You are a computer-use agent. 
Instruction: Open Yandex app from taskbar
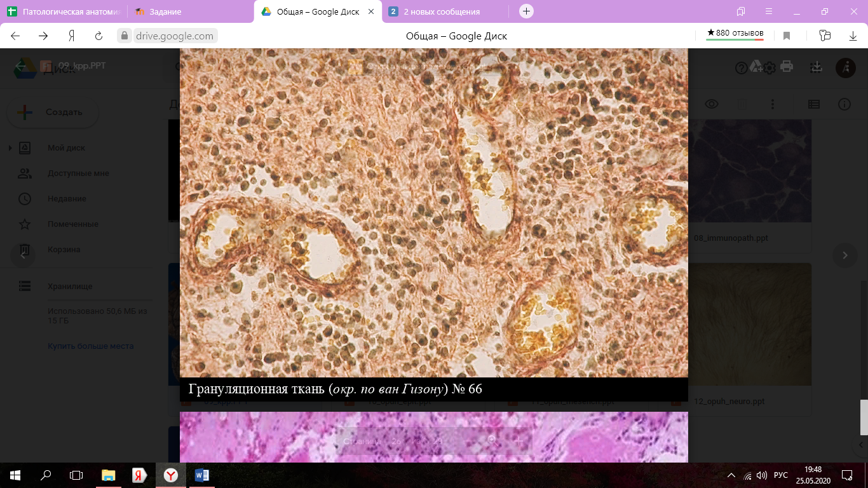click(140, 475)
